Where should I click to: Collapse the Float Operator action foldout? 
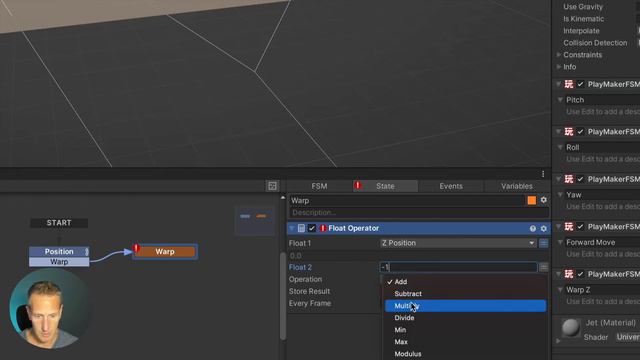click(291, 228)
